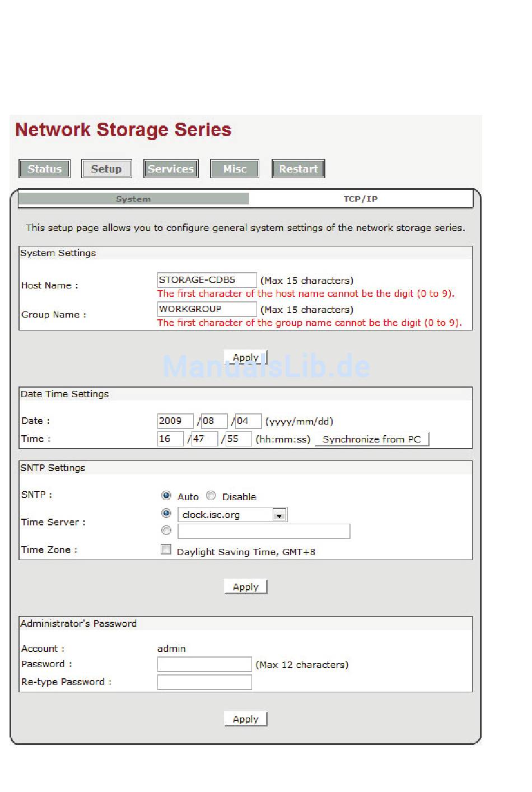Open the Status page
Screen dimensions: 532x792
click(x=45, y=169)
